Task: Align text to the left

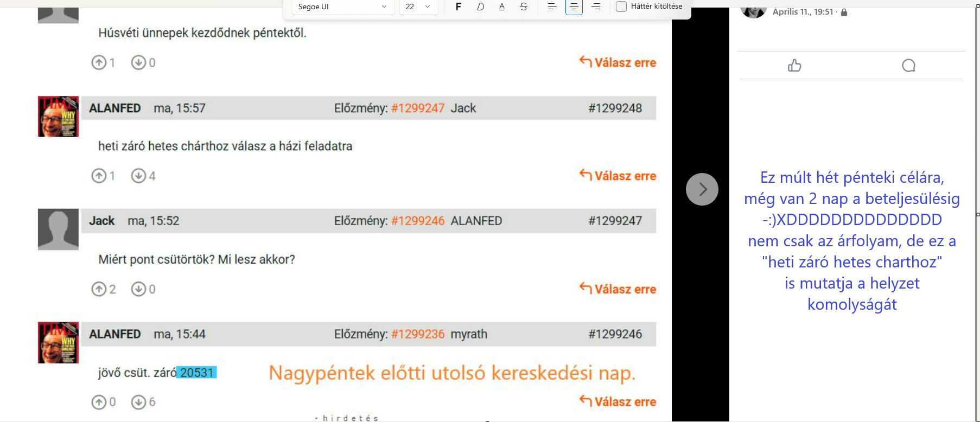Action: click(552, 7)
